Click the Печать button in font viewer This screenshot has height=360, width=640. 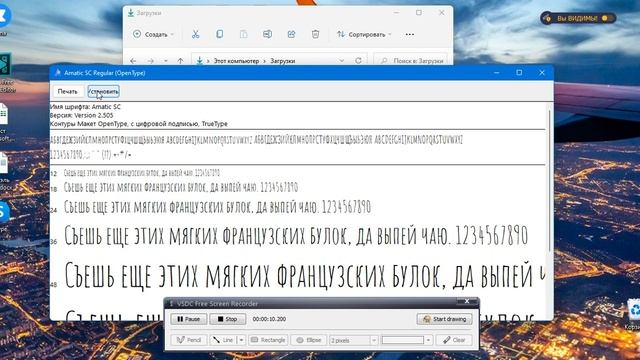tap(67, 91)
